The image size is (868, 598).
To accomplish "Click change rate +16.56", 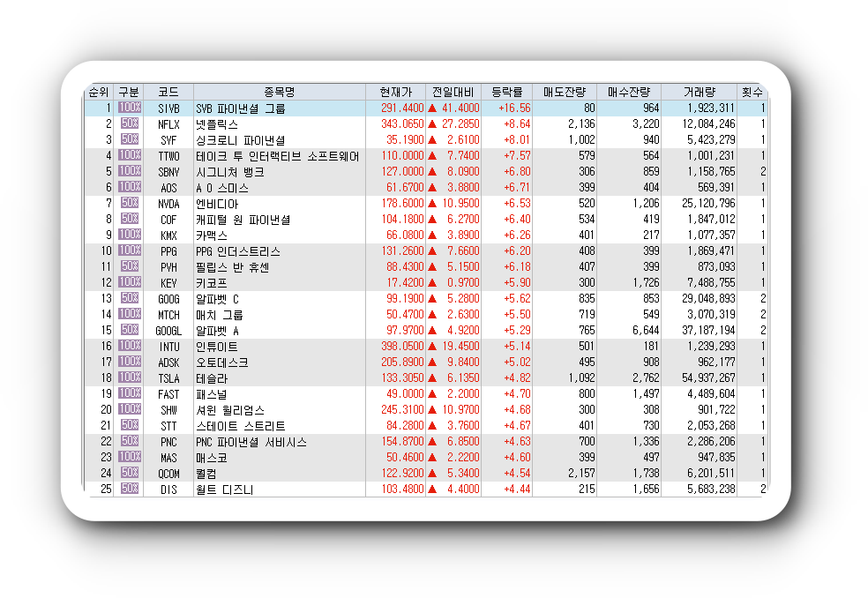I will (514, 108).
